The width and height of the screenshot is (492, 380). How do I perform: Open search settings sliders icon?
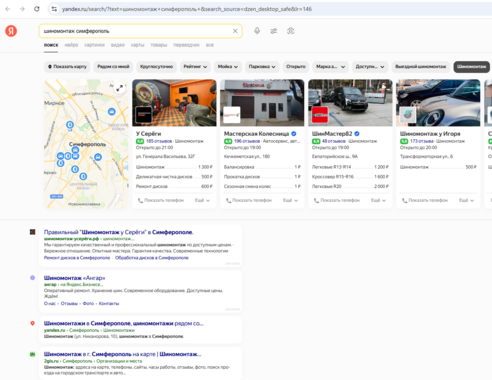(274, 31)
